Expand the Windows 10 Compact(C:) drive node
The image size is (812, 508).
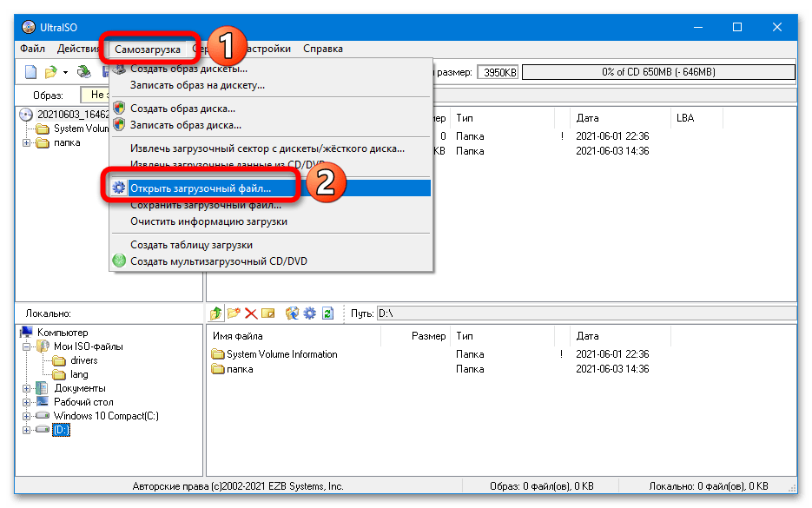26,416
